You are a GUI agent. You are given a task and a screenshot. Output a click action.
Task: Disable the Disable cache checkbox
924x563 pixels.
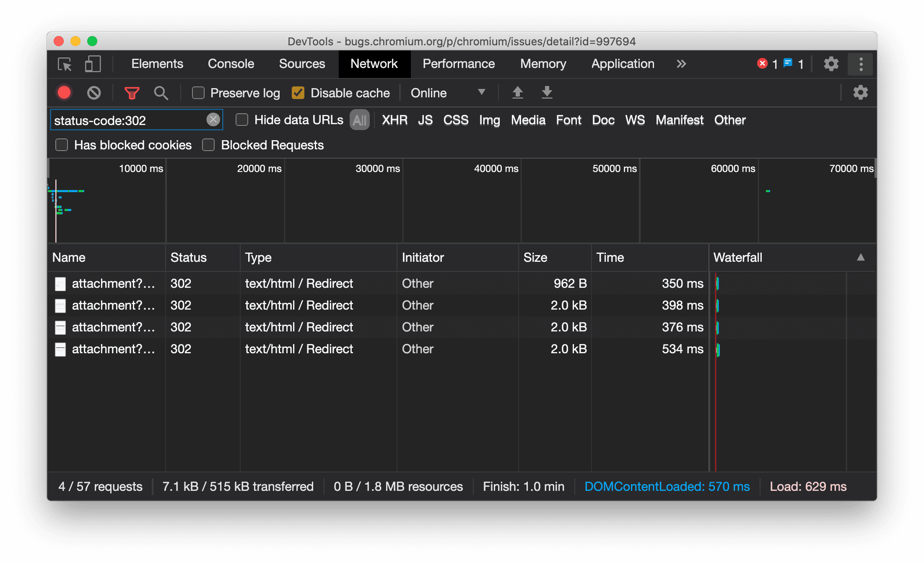[x=299, y=93]
